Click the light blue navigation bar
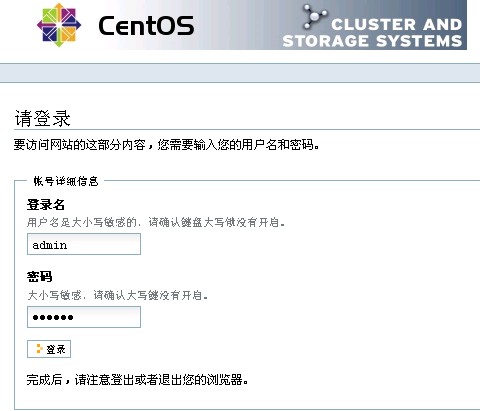This screenshot has width=482, height=411. 240,73
